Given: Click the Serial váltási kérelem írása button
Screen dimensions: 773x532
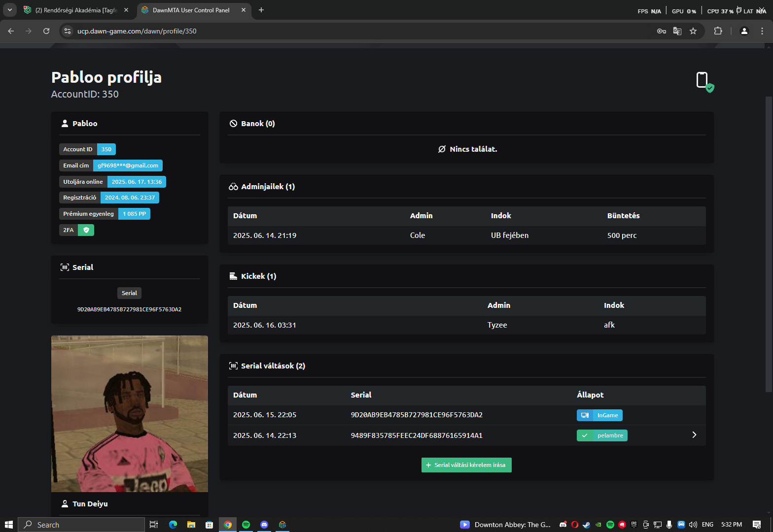Looking at the screenshot, I should [466, 465].
